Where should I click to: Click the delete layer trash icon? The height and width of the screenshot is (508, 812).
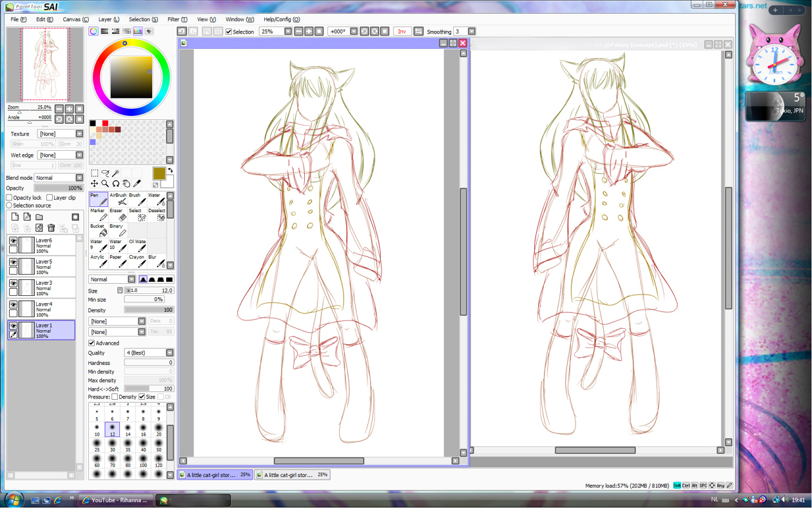pos(52,228)
